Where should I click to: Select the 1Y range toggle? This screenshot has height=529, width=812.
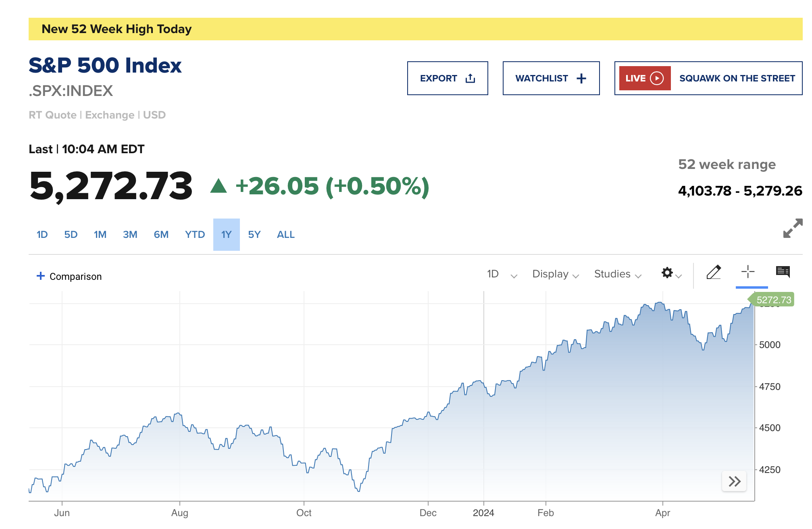point(227,235)
